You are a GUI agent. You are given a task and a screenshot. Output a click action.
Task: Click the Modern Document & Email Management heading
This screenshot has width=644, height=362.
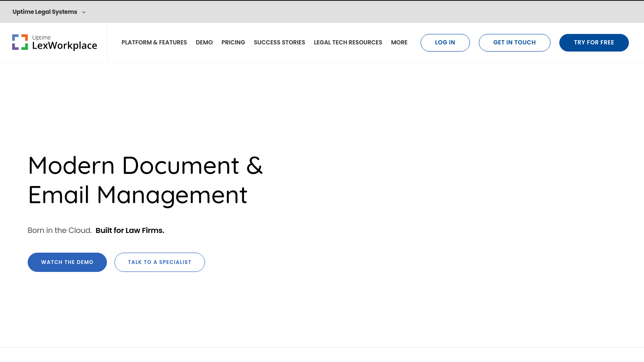(145, 180)
